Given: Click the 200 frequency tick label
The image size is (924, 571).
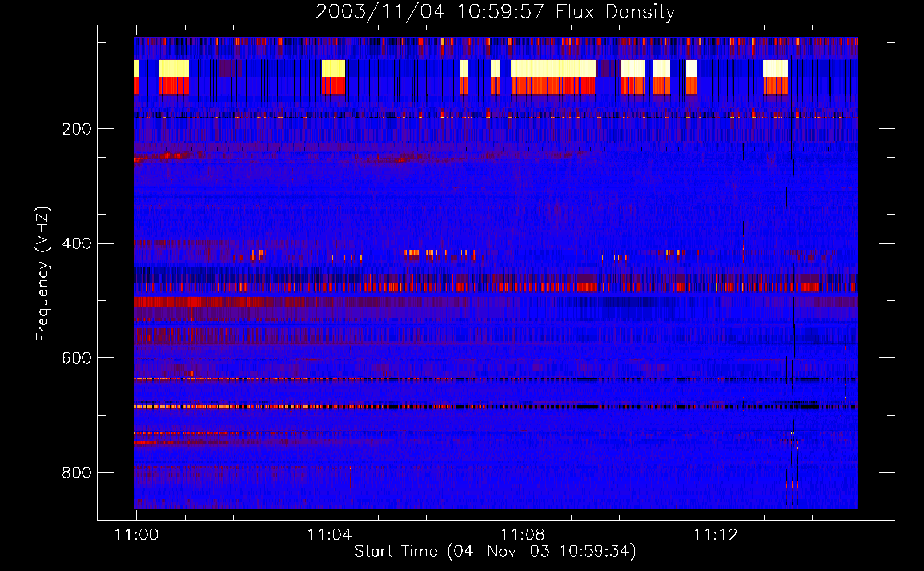Looking at the screenshot, I should (77, 129).
